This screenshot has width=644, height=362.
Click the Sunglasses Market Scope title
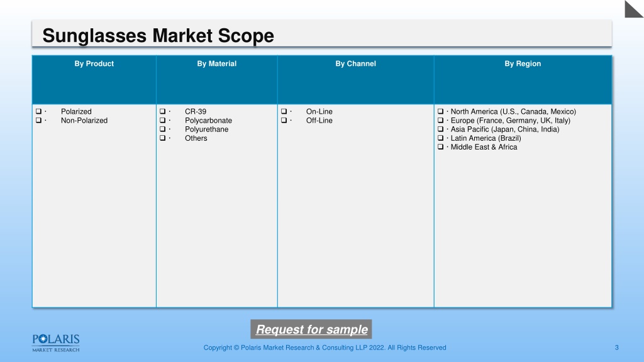158,35
